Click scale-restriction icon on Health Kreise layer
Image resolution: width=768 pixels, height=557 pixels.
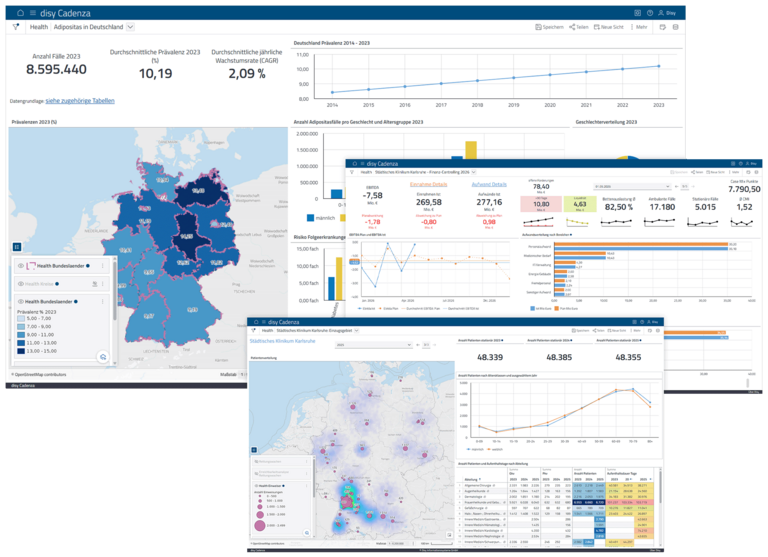coord(95,284)
